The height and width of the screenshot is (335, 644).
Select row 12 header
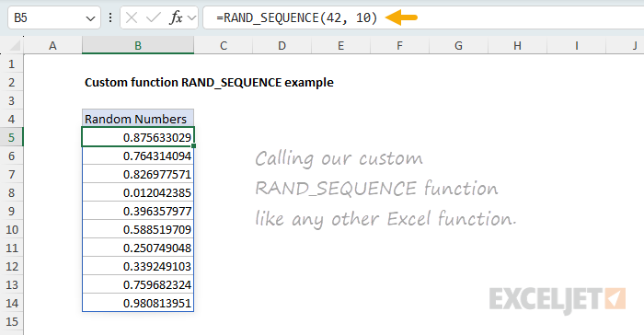(x=11, y=266)
